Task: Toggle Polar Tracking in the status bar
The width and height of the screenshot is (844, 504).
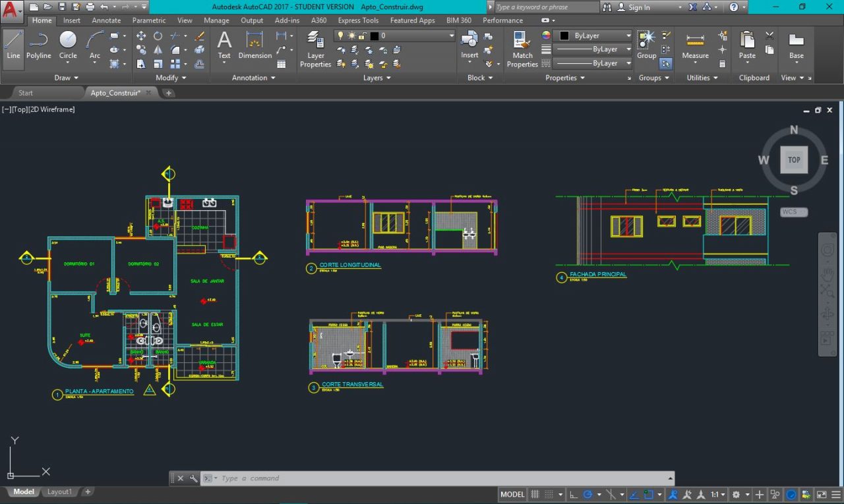Action: tap(588, 494)
